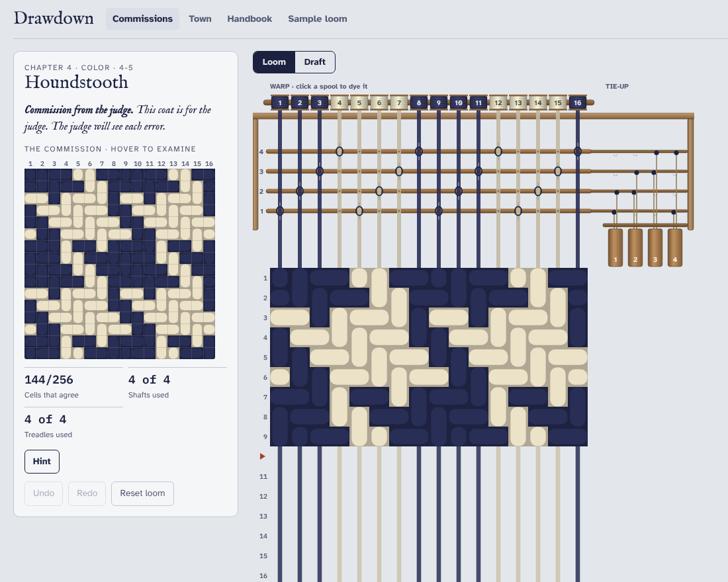
Task: Dye warp spool 10
Action: pyautogui.click(x=459, y=103)
